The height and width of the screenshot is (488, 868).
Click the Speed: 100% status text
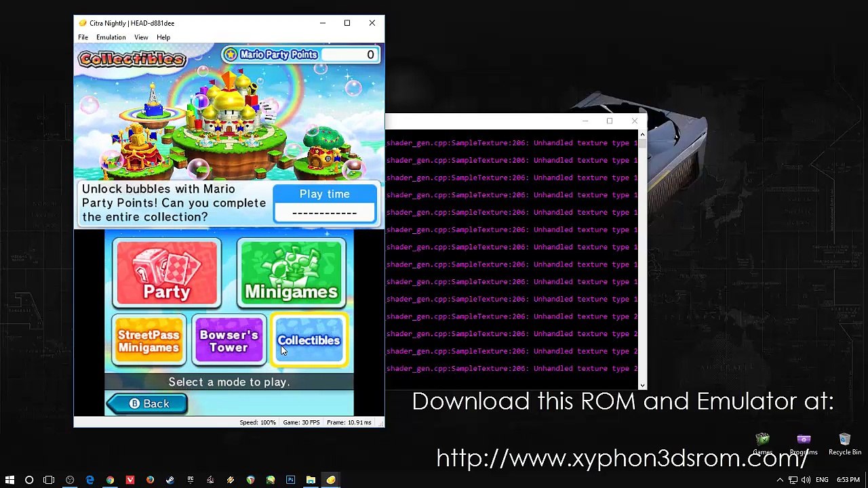click(258, 422)
